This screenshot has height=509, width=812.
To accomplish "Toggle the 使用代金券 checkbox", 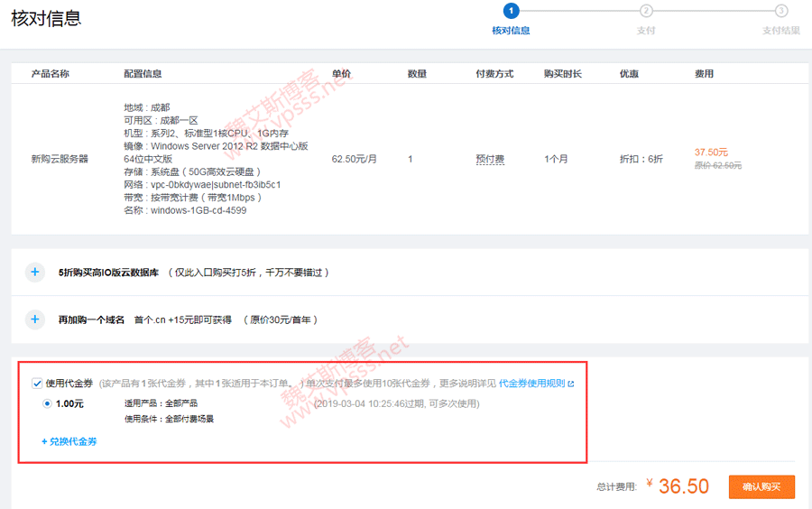I will point(36,384).
